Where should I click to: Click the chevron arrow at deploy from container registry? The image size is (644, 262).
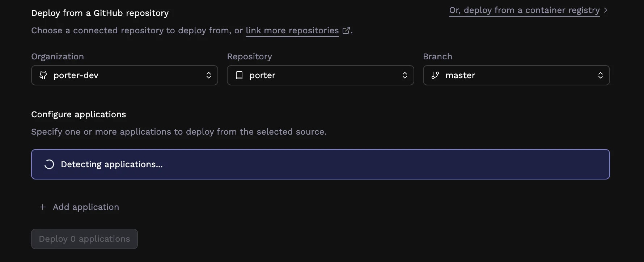point(606,10)
